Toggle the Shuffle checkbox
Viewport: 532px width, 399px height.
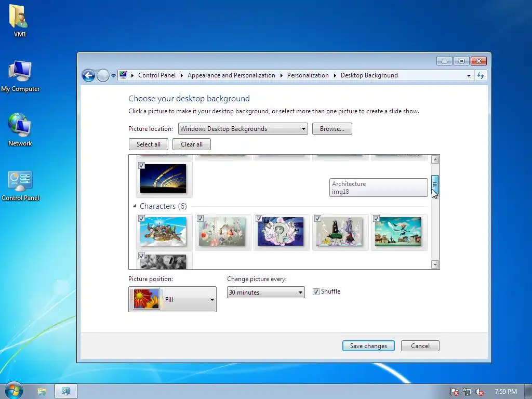tap(316, 291)
